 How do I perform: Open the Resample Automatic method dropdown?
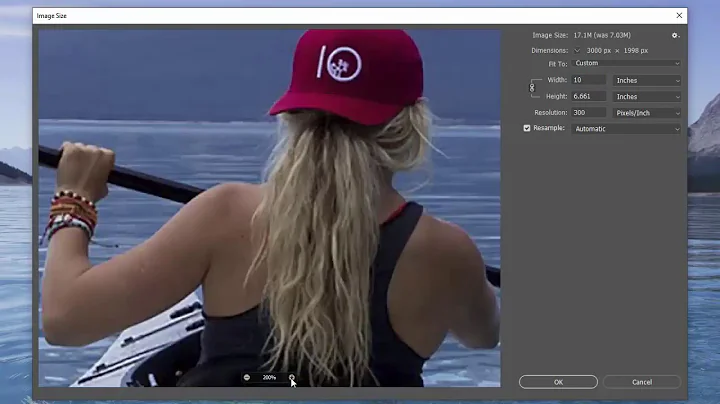pyautogui.click(x=626, y=129)
